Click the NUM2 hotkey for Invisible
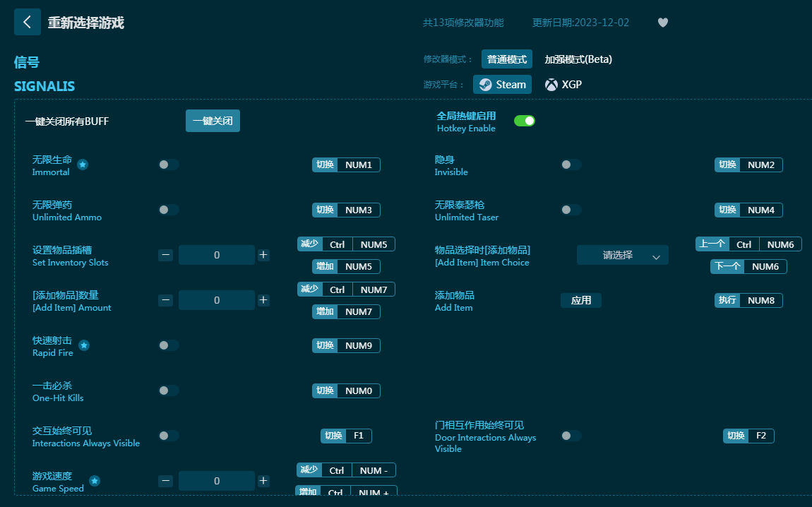This screenshot has width=812, height=507. pos(760,165)
